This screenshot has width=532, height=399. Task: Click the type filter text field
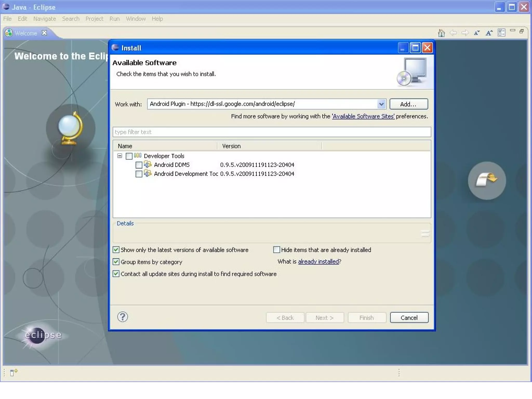pos(271,132)
